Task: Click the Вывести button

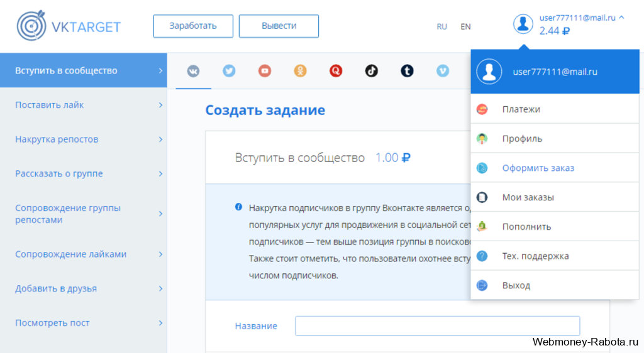Action: 279,26
